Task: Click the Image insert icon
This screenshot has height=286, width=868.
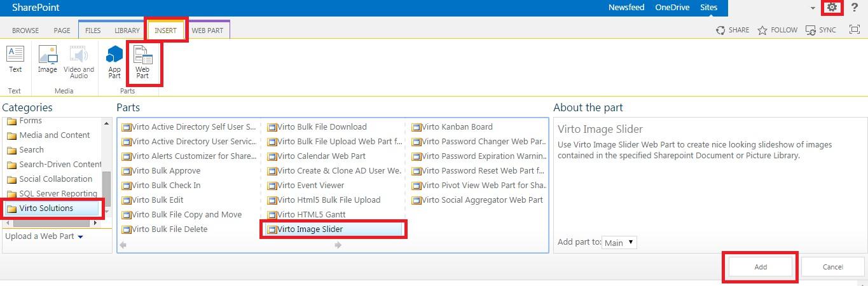Action: coord(48,55)
